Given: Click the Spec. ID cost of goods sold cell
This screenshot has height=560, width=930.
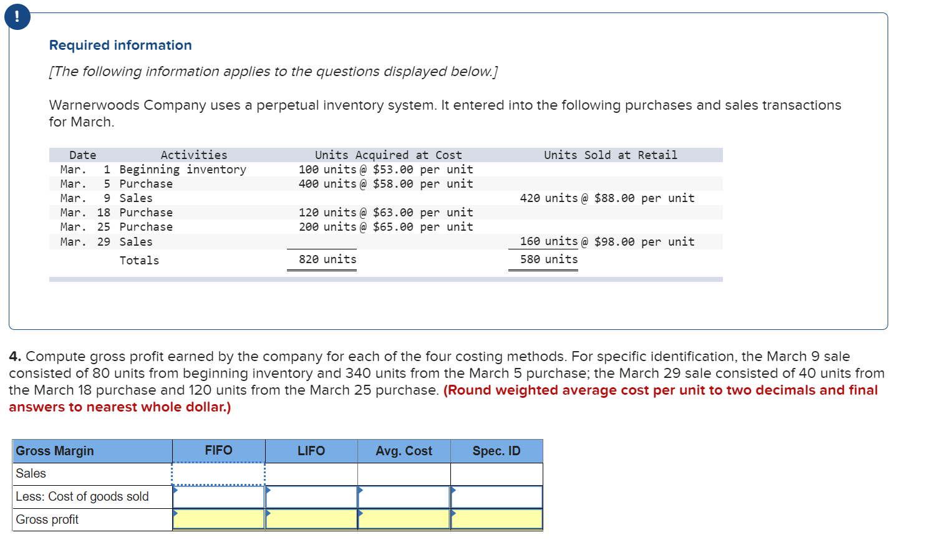Looking at the screenshot, I should 496,497.
